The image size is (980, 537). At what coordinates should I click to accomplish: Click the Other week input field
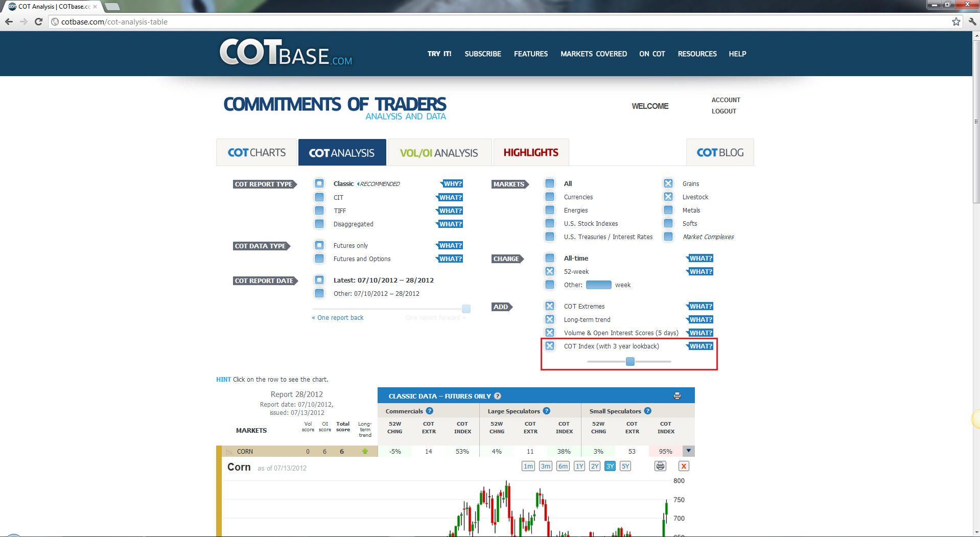598,285
